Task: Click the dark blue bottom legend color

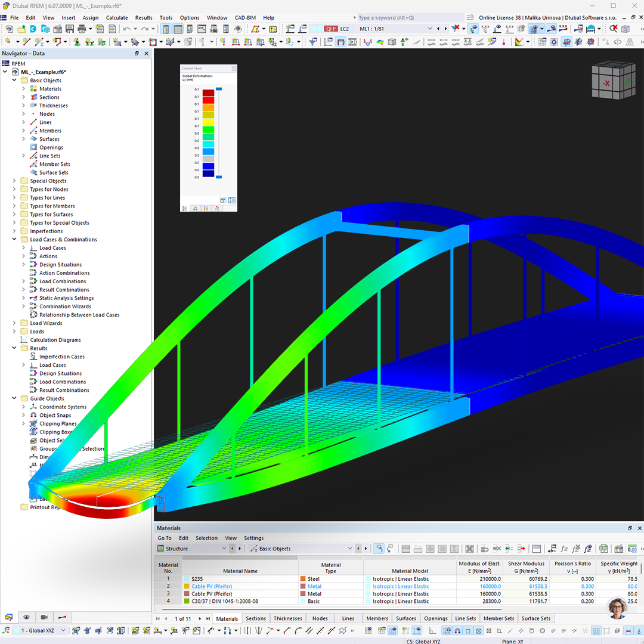Action: [x=208, y=174]
